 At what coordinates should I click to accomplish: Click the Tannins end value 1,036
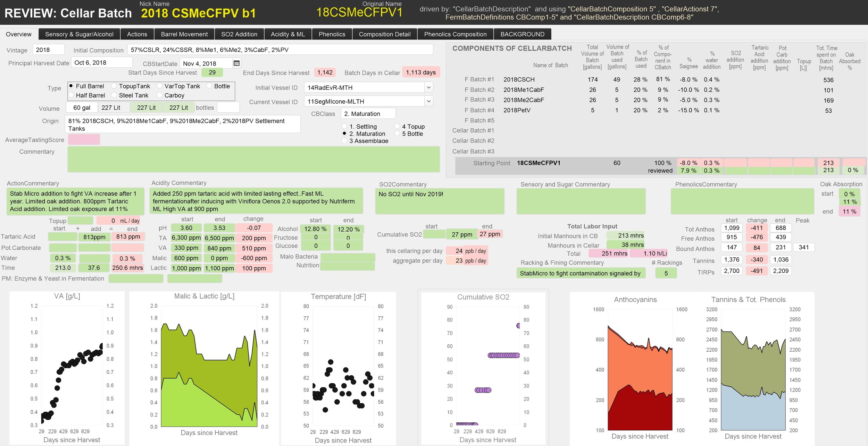781,259
